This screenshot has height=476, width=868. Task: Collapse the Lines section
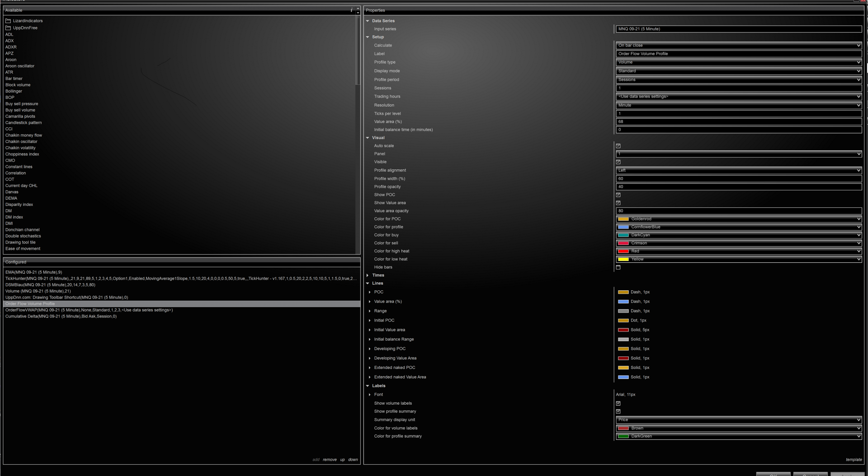click(x=368, y=284)
